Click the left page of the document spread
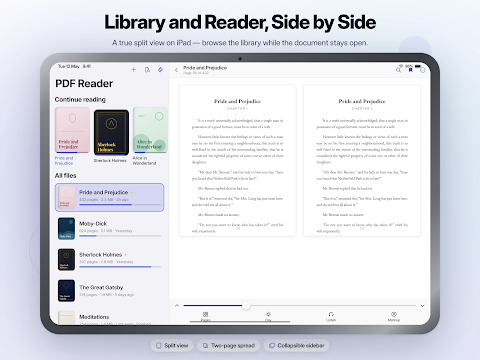The image size is (480, 360). [237, 160]
